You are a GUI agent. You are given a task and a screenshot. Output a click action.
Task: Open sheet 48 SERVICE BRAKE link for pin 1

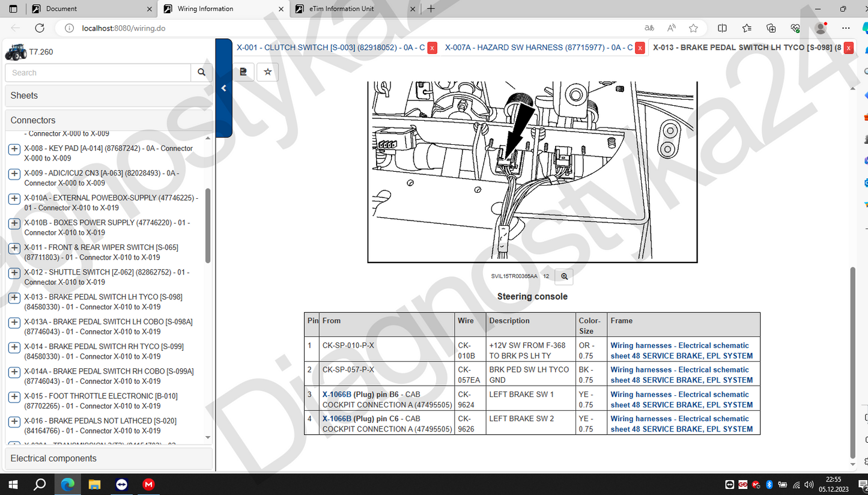click(x=681, y=350)
